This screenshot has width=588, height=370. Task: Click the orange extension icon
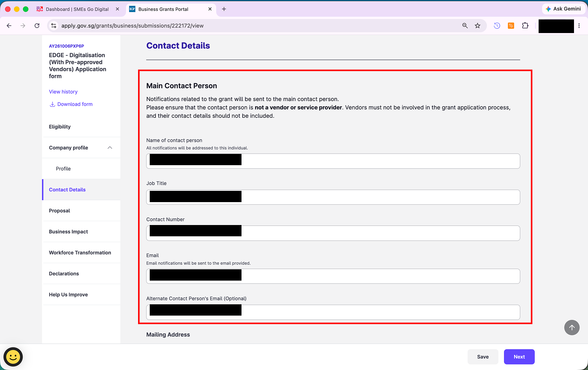511,26
